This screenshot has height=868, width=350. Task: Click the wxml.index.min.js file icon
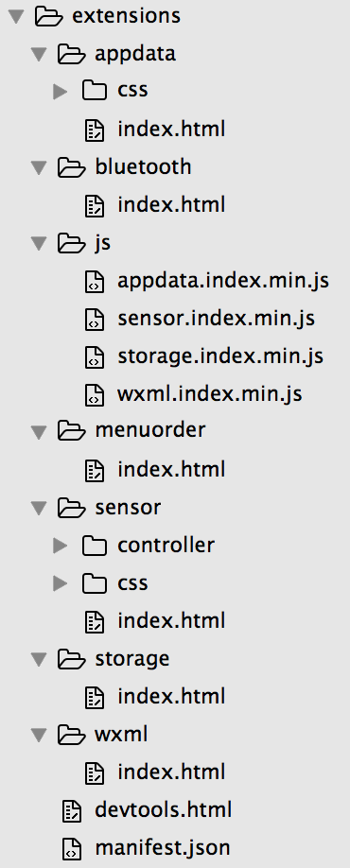[x=95, y=394]
